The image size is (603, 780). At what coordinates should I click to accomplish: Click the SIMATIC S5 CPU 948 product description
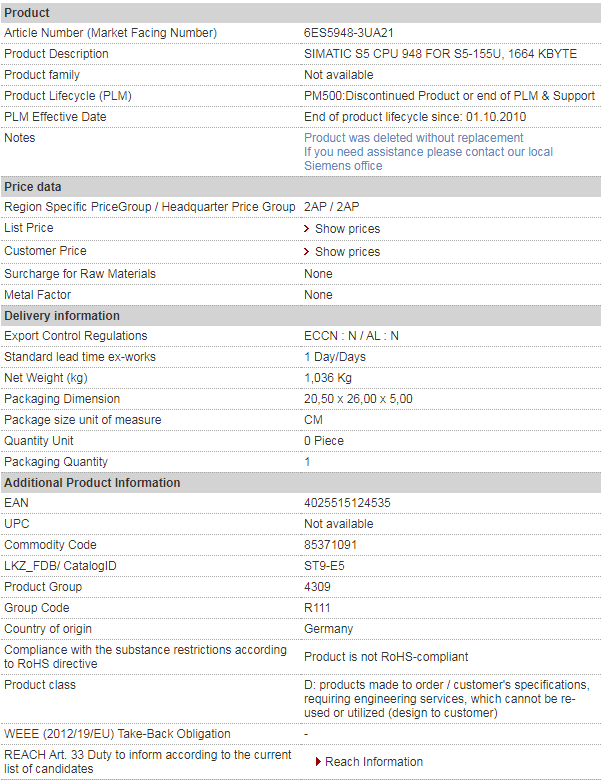[440, 54]
